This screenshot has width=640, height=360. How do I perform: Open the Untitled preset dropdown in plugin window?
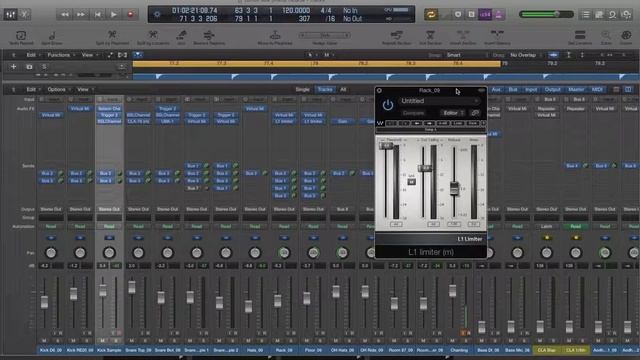point(439,101)
